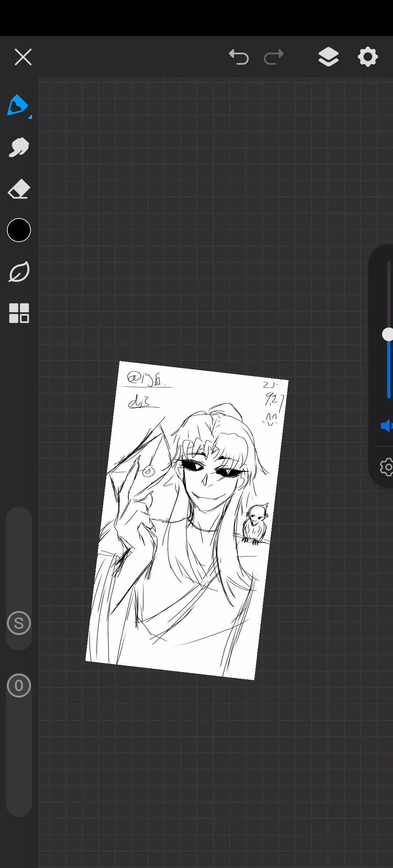Open the leaf-shaped tool icon
Image resolution: width=393 pixels, height=868 pixels.
tap(19, 272)
